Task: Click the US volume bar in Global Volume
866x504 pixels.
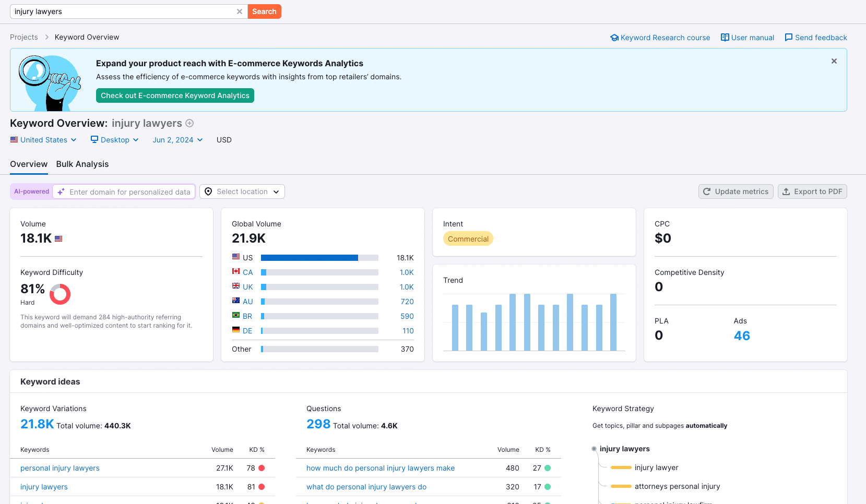Action: tap(319, 258)
